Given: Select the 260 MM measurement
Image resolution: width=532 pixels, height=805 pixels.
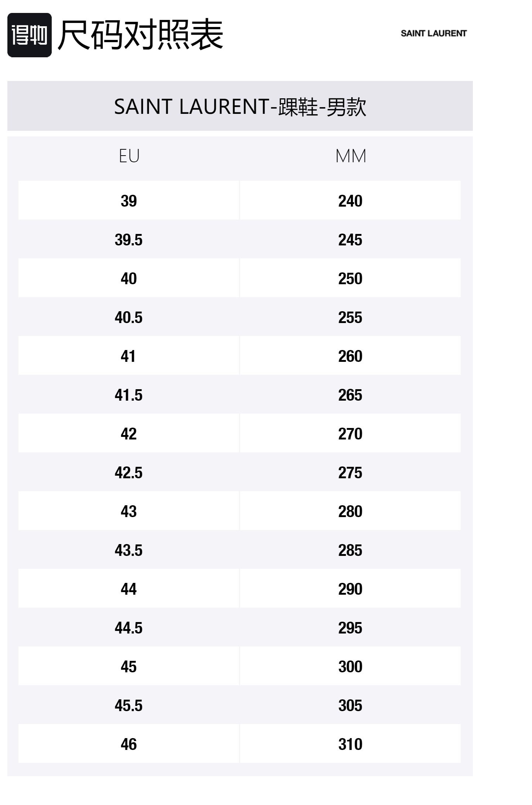Looking at the screenshot, I should [x=350, y=356].
